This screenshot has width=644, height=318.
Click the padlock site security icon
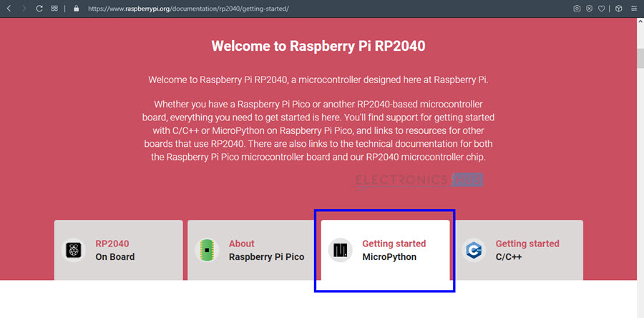coord(77,9)
